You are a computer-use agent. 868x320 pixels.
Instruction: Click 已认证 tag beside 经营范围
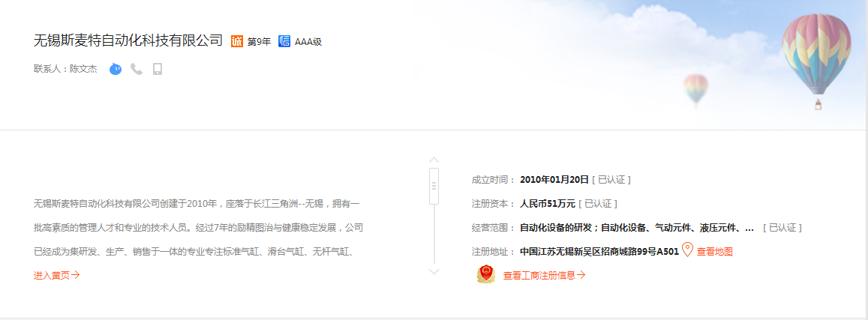click(x=782, y=228)
